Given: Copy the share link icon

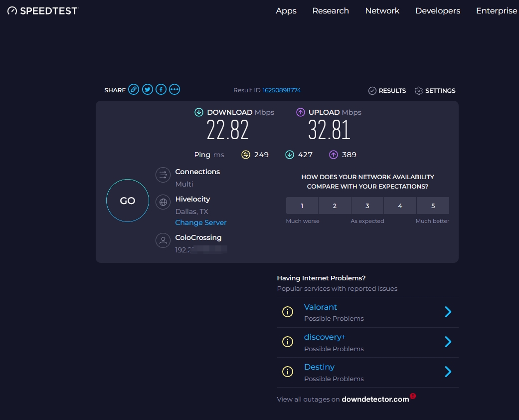Looking at the screenshot, I should pos(134,89).
